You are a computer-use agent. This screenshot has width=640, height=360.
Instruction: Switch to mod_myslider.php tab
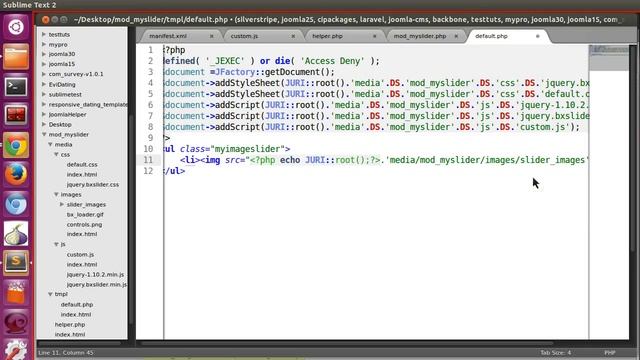(420, 36)
